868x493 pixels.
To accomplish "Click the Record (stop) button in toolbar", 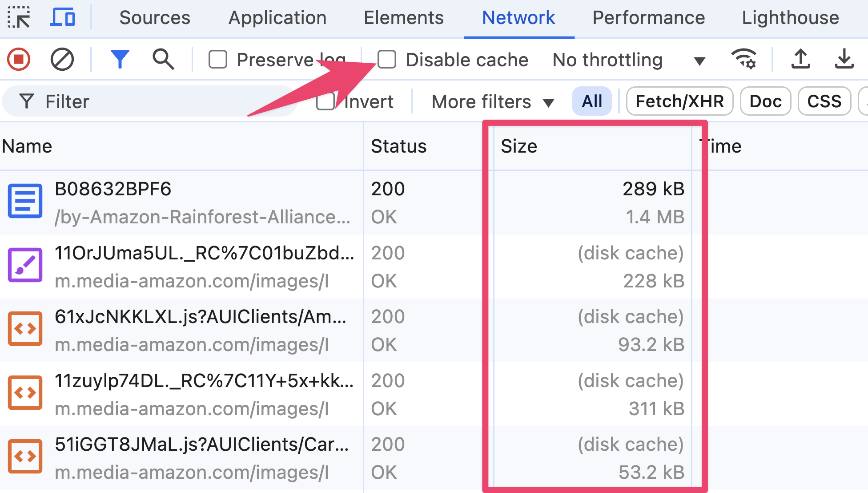I will click(x=19, y=60).
